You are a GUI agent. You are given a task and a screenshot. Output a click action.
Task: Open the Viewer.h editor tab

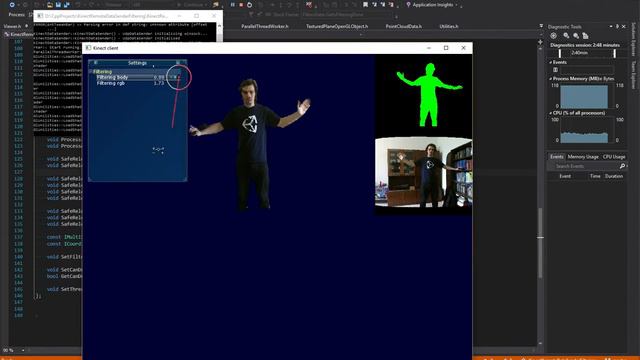(12, 27)
